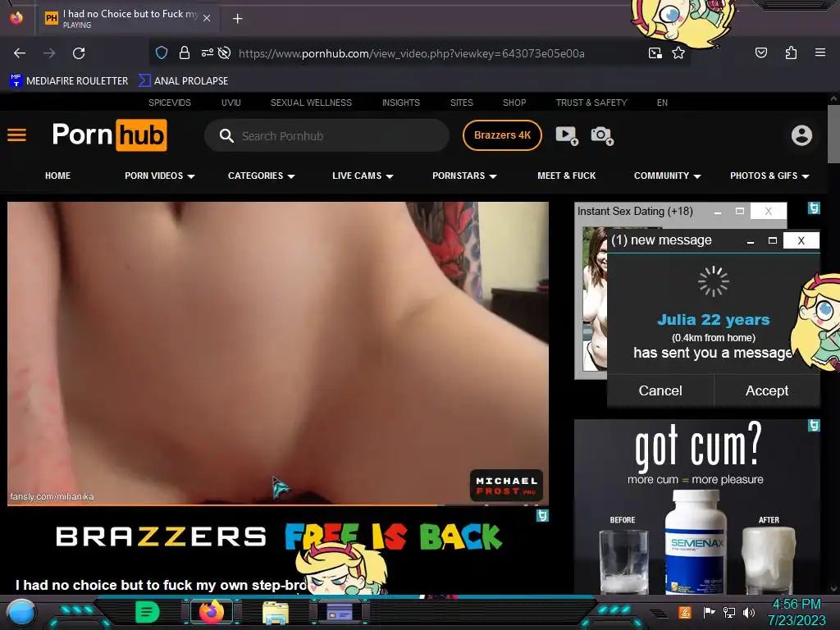Screen dimensions: 840x630
Task: Switch to Firefox in the taskbar
Action: pyautogui.click(x=211, y=612)
